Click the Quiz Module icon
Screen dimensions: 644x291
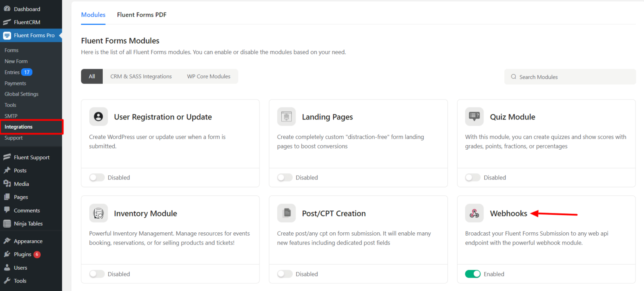click(474, 117)
